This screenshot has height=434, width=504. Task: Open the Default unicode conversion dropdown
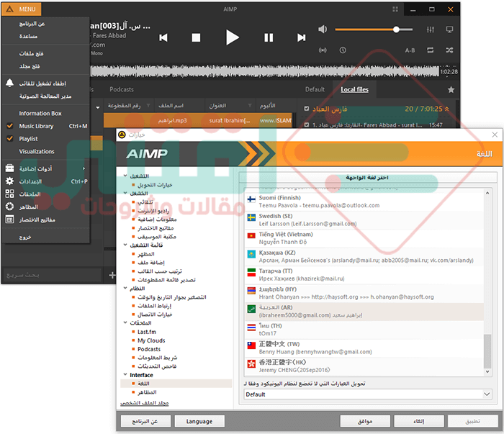pos(368,394)
